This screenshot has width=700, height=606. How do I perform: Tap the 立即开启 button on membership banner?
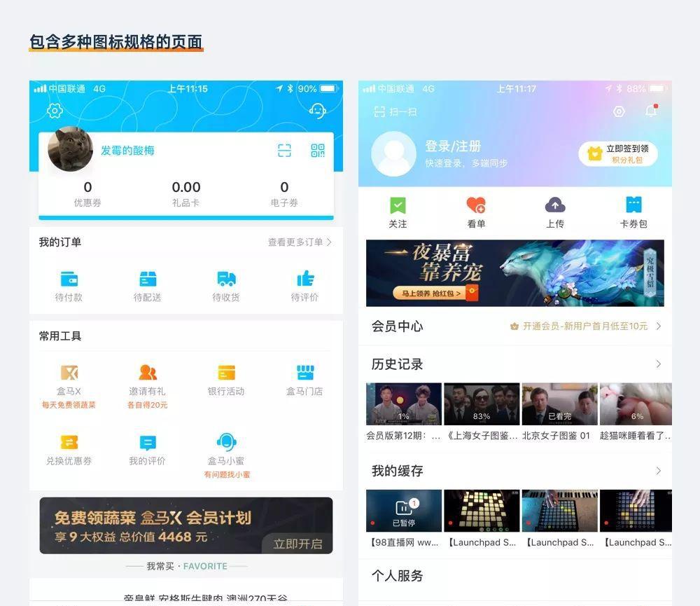pyautogui.click(x=297, y=544)
